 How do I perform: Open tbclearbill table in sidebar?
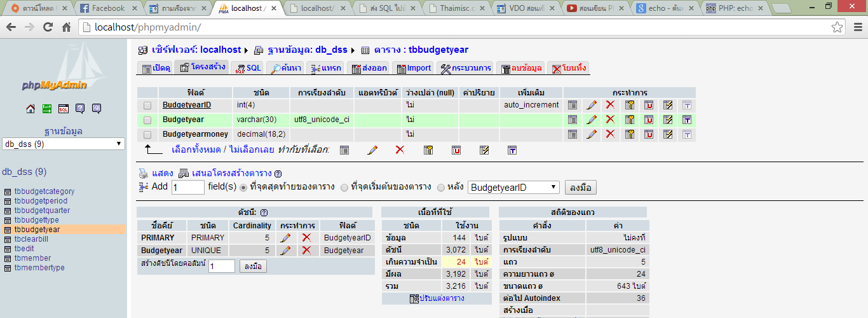coord(31,239)
